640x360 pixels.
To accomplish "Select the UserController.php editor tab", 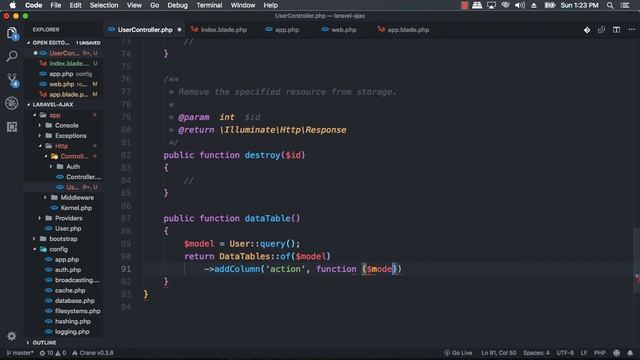I will point(144,30).
